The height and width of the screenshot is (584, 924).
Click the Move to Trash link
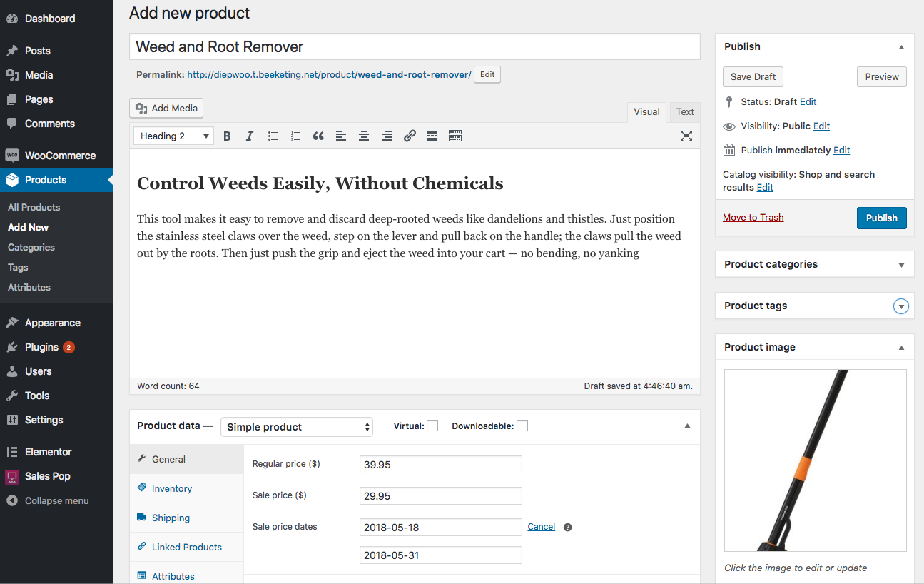pyautogui.click(x=753, y=218)
